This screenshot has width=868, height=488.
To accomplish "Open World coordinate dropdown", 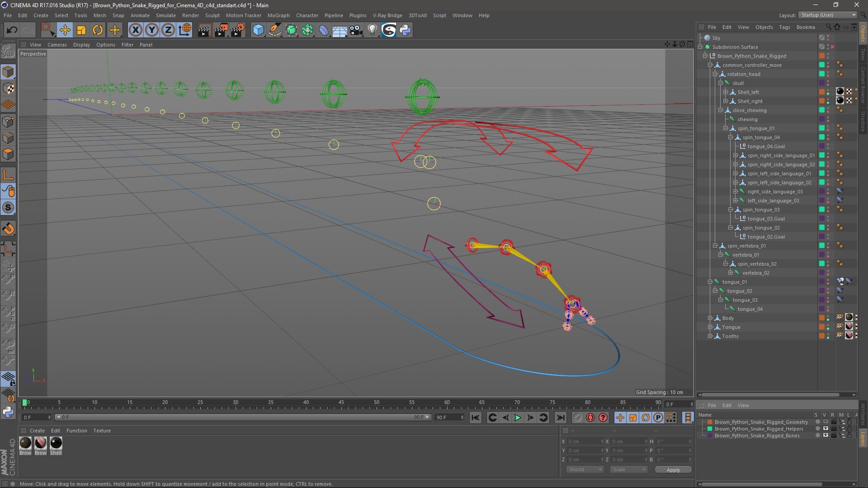I will 585,470.
